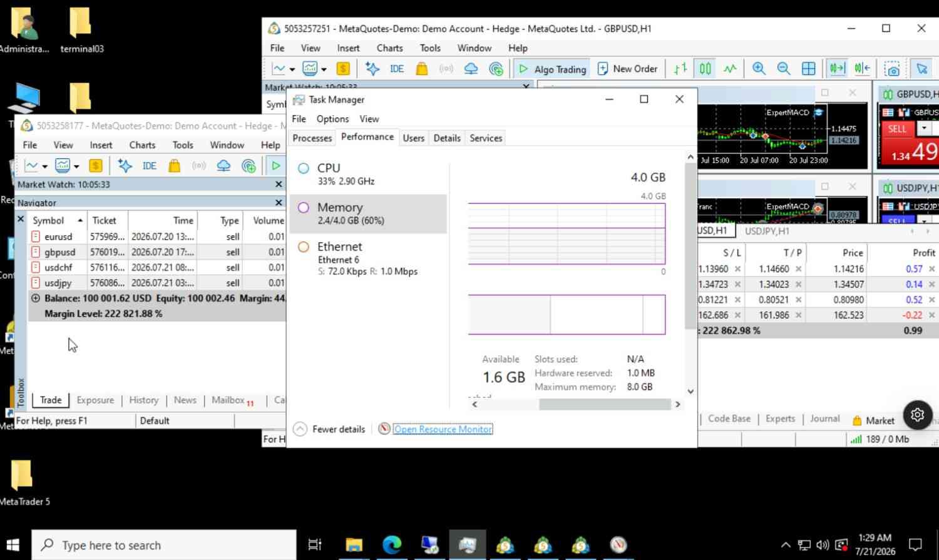Image resolution: width=939 pixels, height=560 pixels.
Task: Switch to Processes tab in Task Manager
Action: [x=312, y=138]
